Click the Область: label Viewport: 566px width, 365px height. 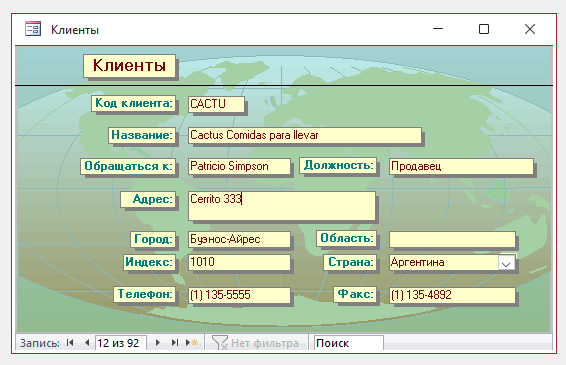(347, 238)
